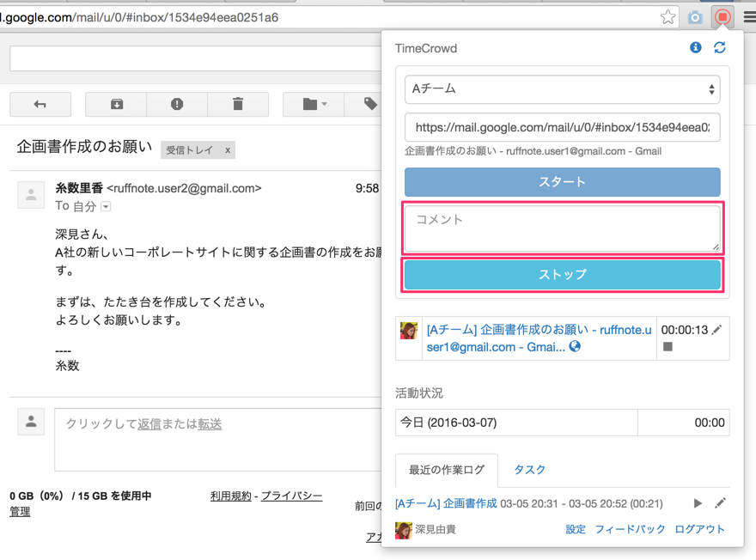Click the Gmail archive icon
Image resolution: width=756 pixels, height=560 pixels.
(x=117, y=104)
